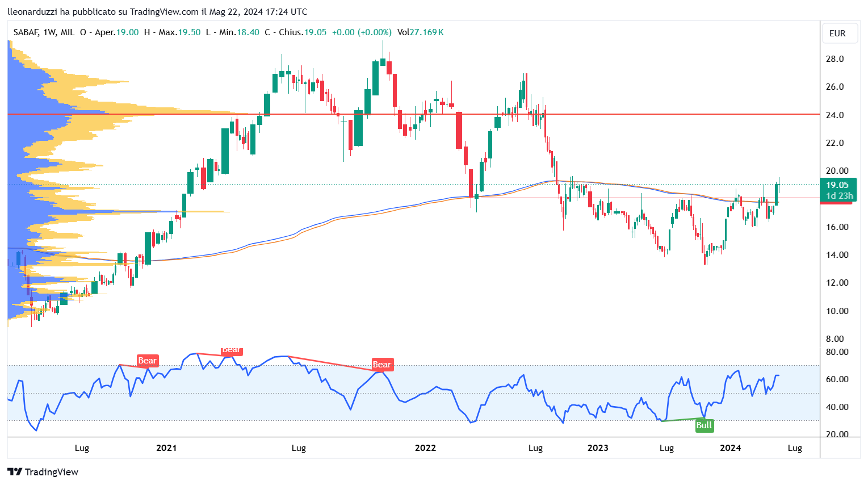The width and height of the screenshot is (868, 485).
Task: Click the Aper.19.00 open value
Action: (116, 32)
